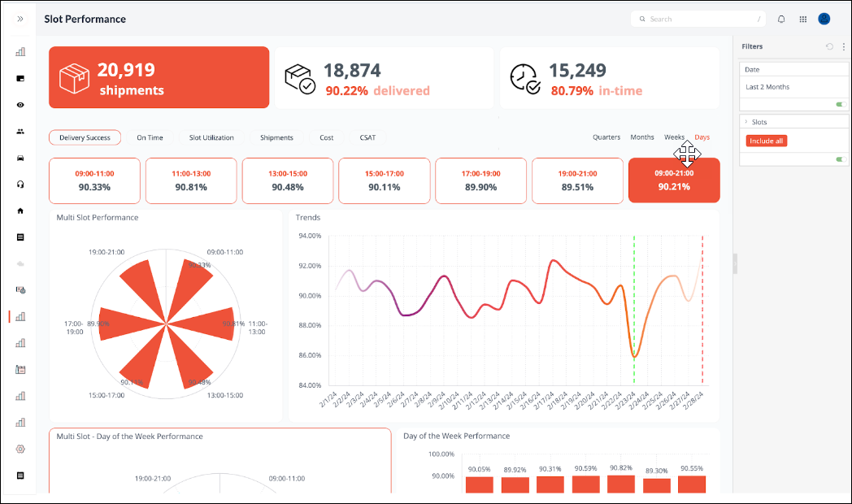The height and width of the screenshot is (504, 852).
Task: Click the in-time clock checkmark icon
Action: (x=525, y=79)
